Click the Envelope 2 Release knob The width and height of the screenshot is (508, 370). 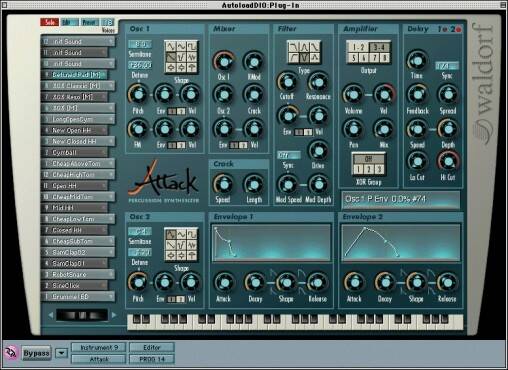click(x=447, y=282)
